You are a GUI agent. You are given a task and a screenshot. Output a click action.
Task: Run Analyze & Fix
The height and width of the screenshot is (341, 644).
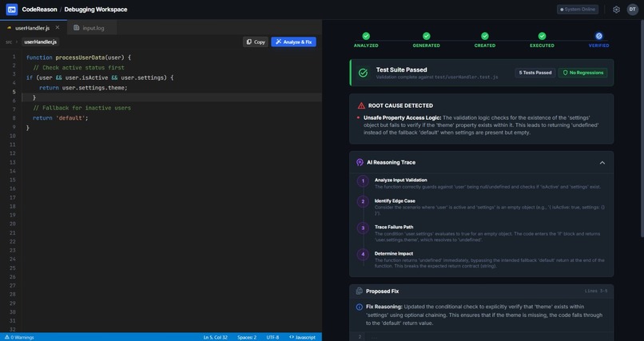tap(294, 42)
